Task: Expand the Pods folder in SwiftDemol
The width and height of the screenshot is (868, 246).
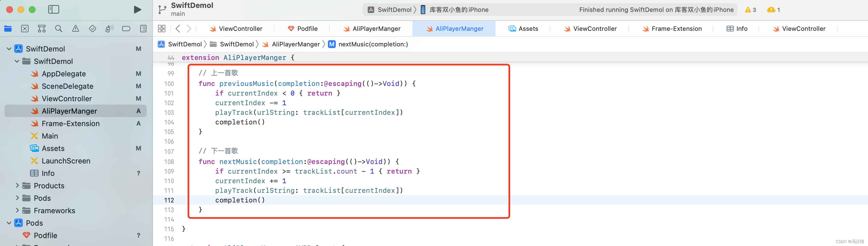Action: tap(17, 198)
